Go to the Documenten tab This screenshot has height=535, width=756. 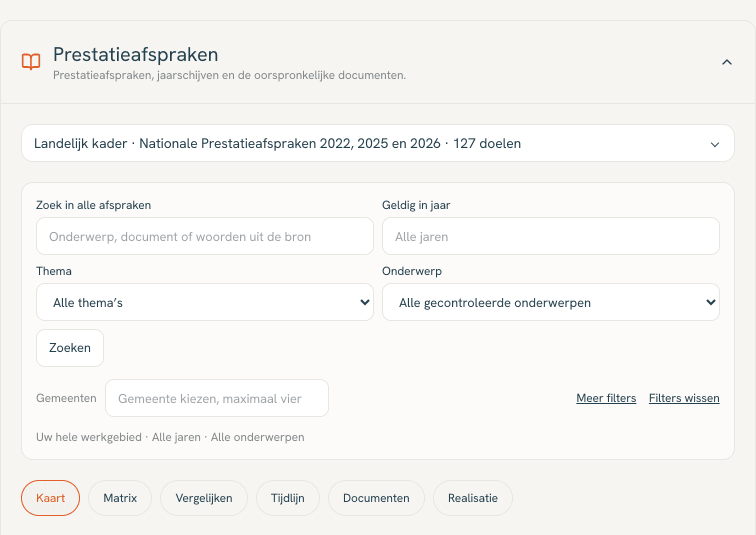pyautogui.click(x=376, y=498)
